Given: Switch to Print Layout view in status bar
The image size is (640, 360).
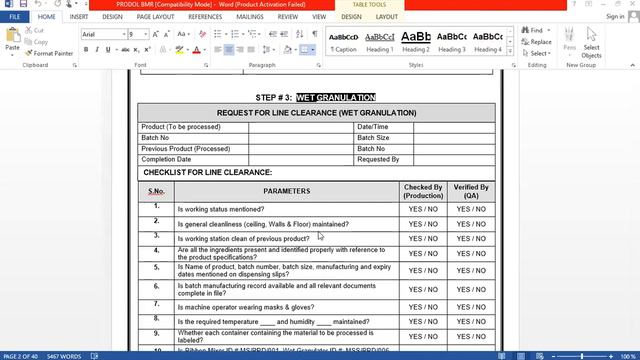Looking at the screenshot, I should pyautogui.click(x=521, y=356).
